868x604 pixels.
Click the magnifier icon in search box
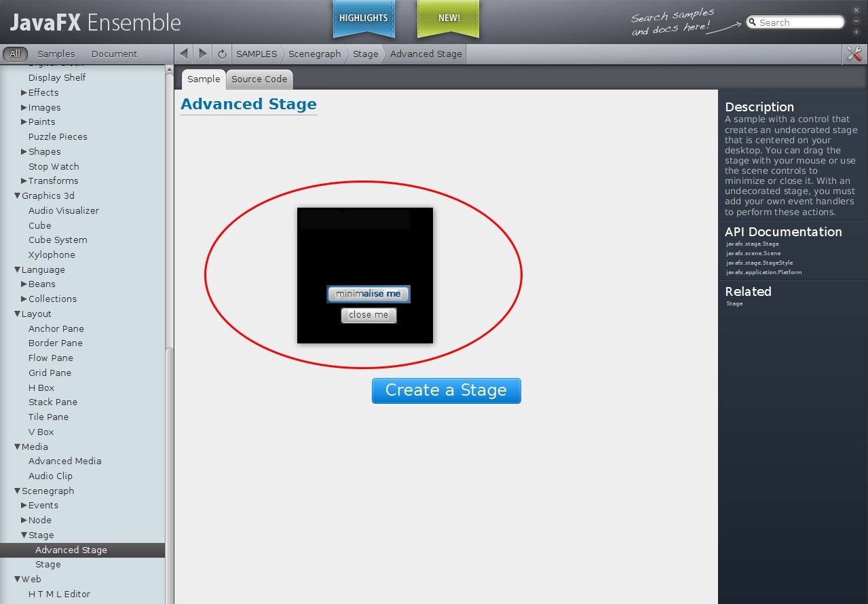tap(752, 22)
